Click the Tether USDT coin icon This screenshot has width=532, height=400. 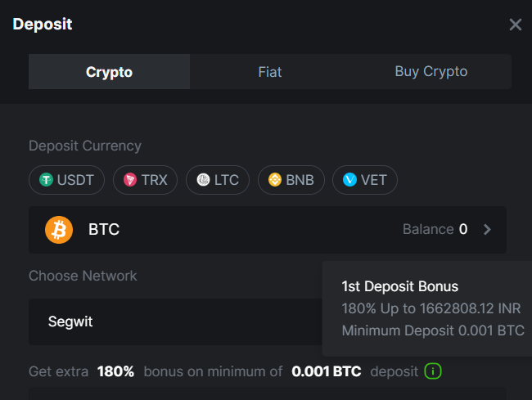46,180
